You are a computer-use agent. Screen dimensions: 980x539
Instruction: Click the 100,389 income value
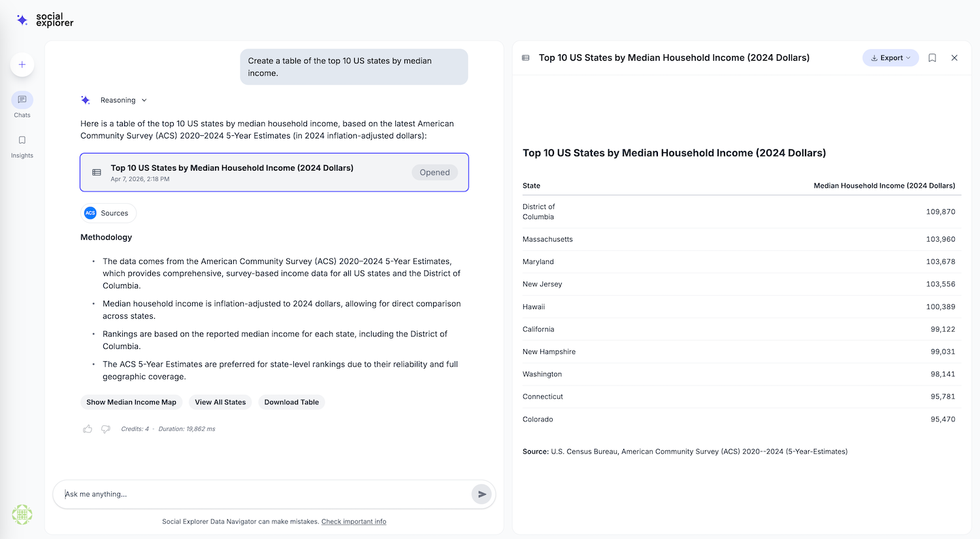coord(940,307)
